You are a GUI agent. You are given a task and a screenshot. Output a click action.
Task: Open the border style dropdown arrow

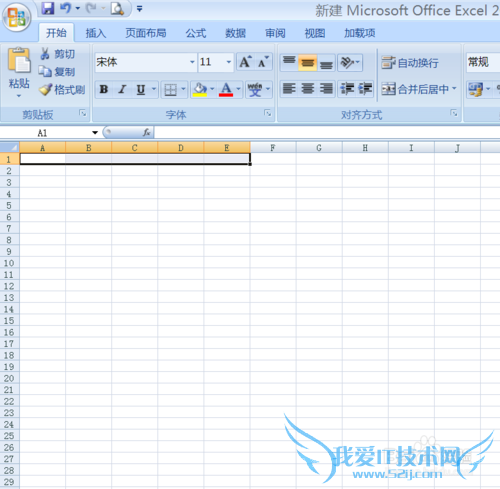pos(183,89)
